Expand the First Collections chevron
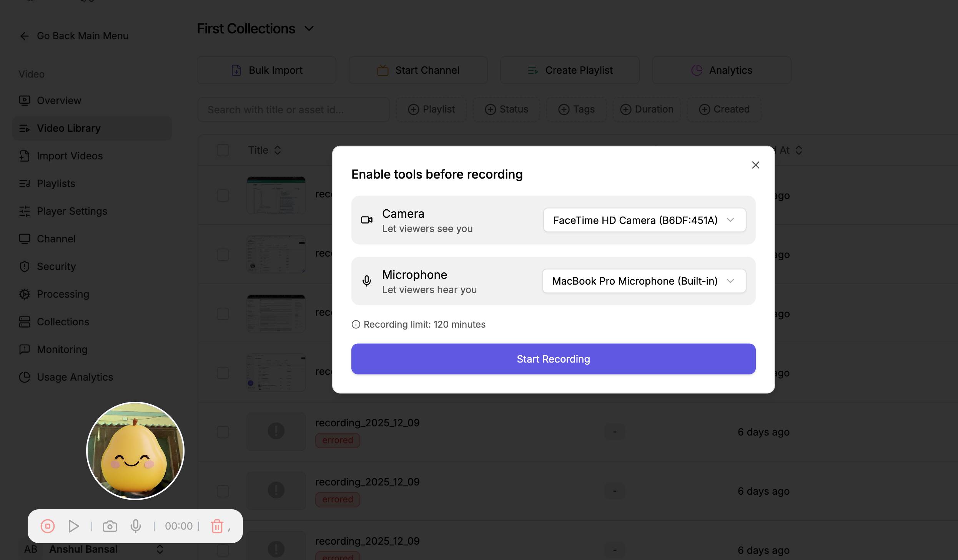The width and height of the screenshot is (958, 560). [x=309, y=29]
